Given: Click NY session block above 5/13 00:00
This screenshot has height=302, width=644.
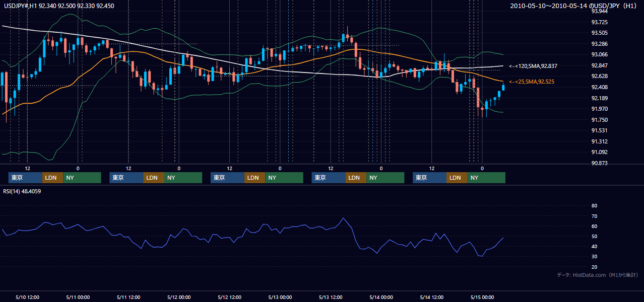Looking at the screenshot, I should (284, 178).
